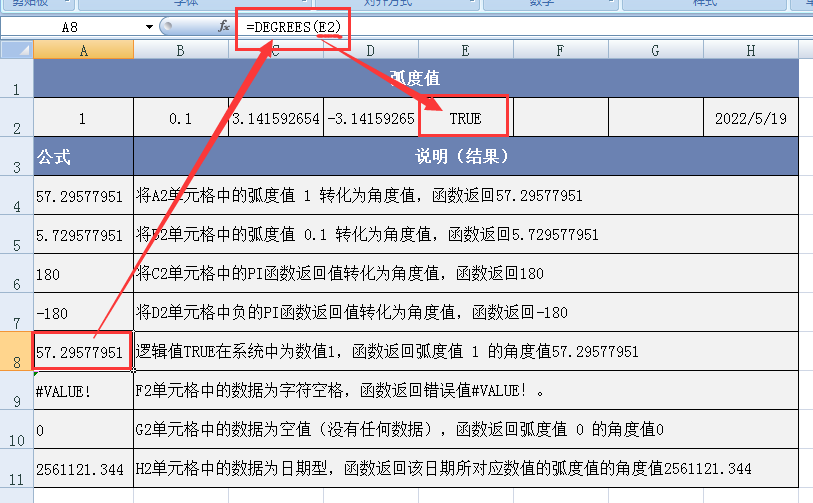Select empty cell F2
Image resolution: width=813 pixels, height=503 pixels.
[x=560, y=118]
